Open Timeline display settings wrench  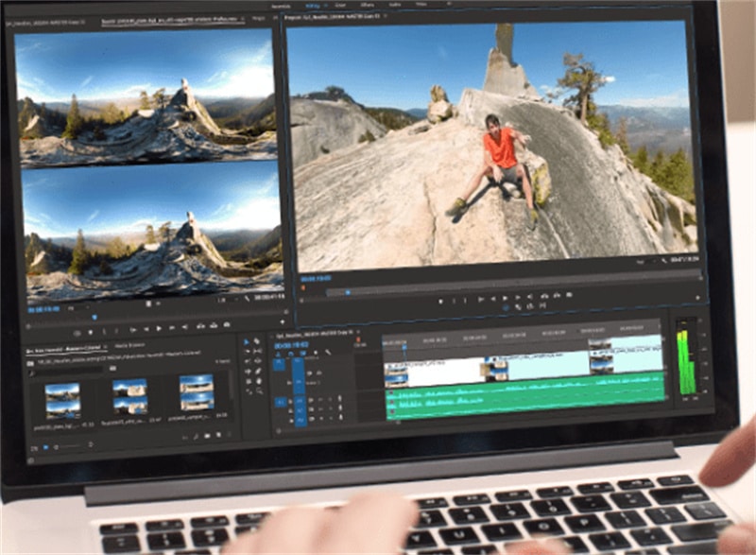tap(328, 353)
